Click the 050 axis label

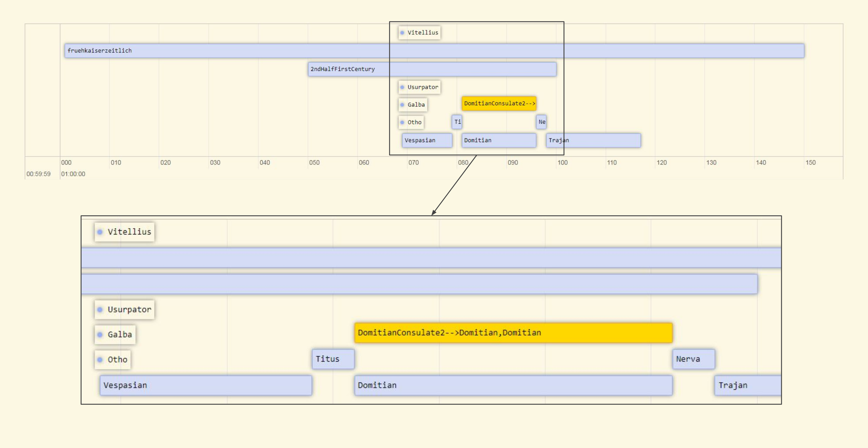[314, 163]
